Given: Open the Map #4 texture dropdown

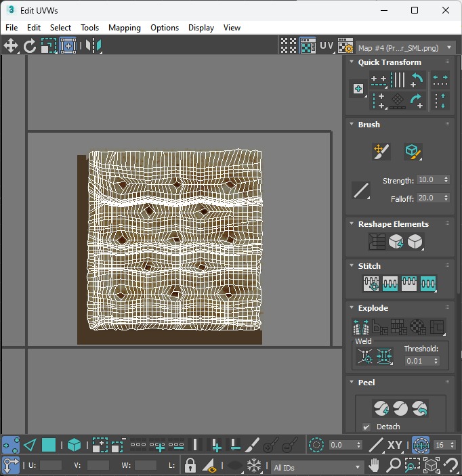Looking at the screenshot, I should (x=405, y=48).
